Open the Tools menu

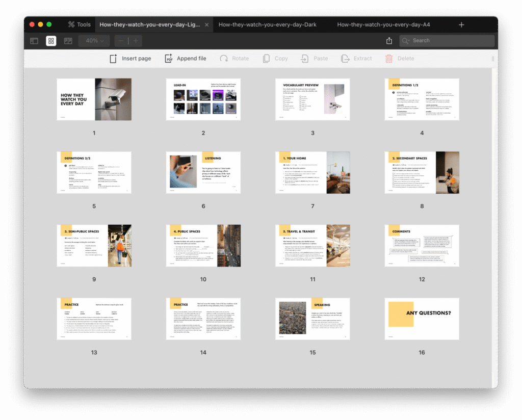(x=79, y=24)
